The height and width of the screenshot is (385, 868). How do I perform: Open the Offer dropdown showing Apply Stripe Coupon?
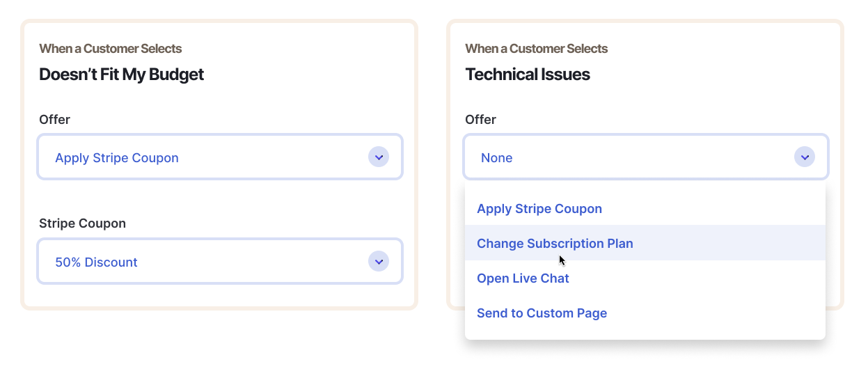pyautogui.click(x=219, y=157)
